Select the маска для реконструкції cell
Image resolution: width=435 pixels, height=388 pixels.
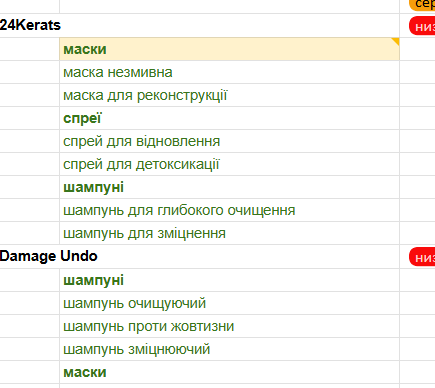tap(229, 95)
